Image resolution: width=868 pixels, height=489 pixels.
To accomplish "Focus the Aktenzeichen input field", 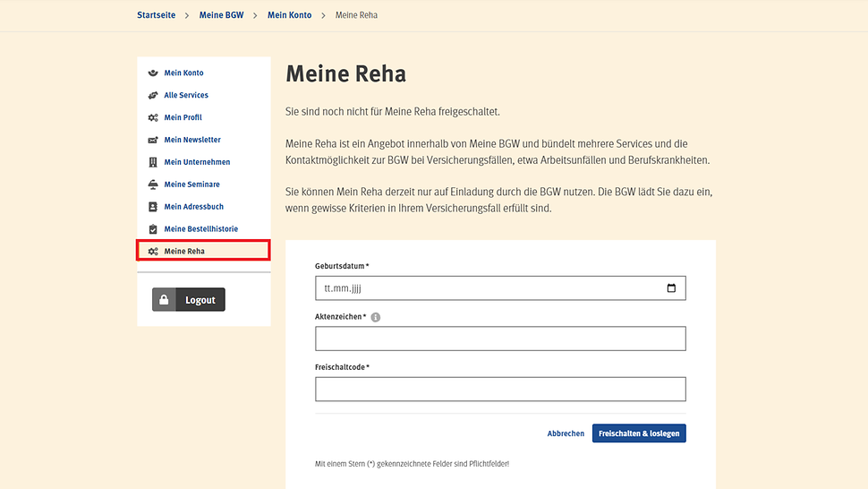I will point(500,339).
